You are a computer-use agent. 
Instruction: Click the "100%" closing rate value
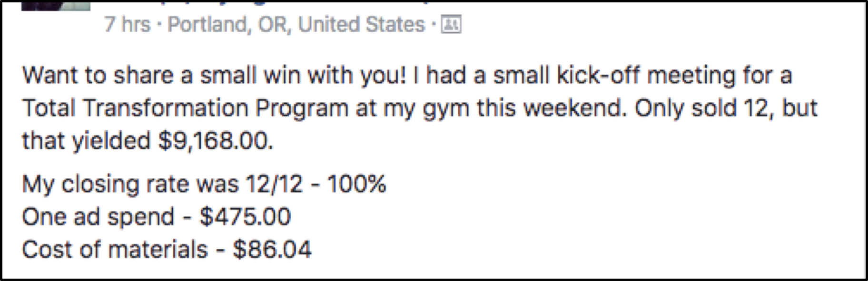tap(356, 184)
